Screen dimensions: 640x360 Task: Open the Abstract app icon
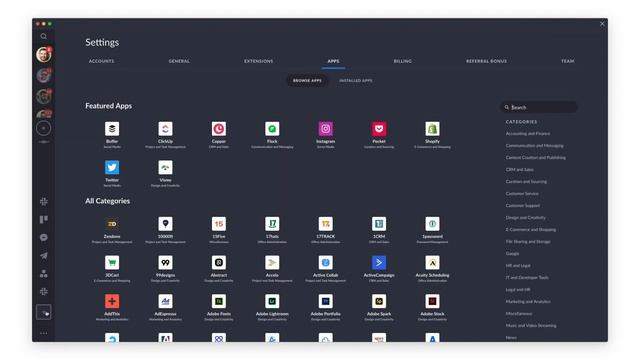(219, 262)
